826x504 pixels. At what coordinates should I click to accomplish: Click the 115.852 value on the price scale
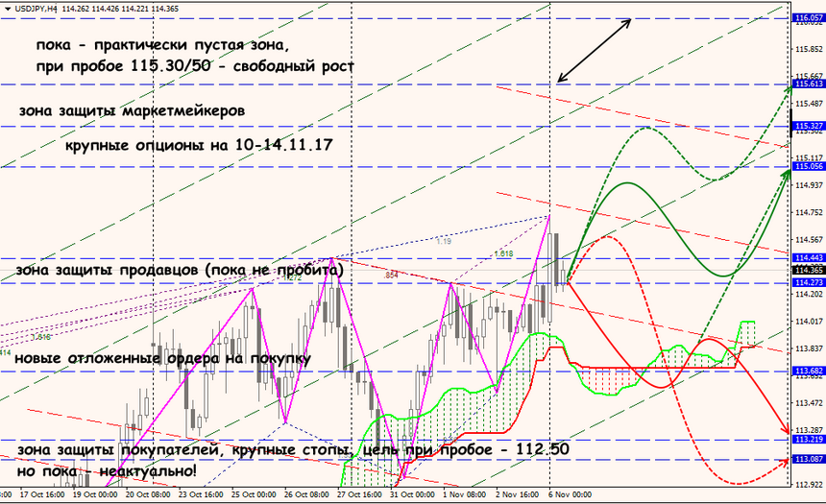coord(809,49)
